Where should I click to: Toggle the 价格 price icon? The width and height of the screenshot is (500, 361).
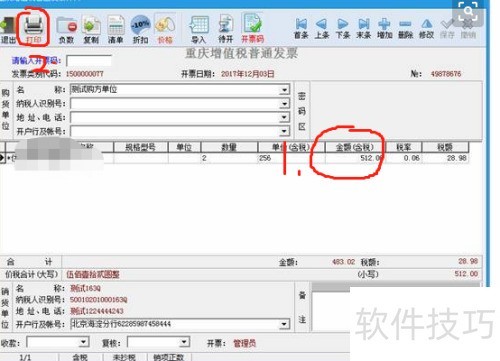pos(165,30)
